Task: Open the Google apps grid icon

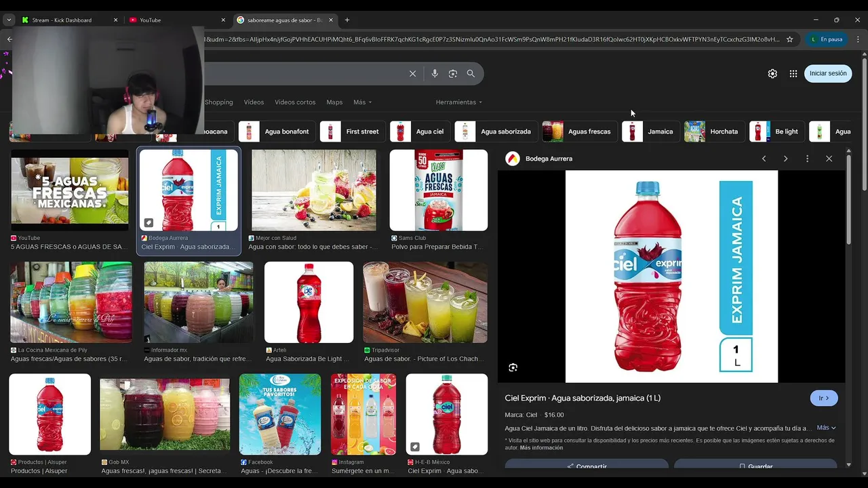Action: tap(793, 74)
